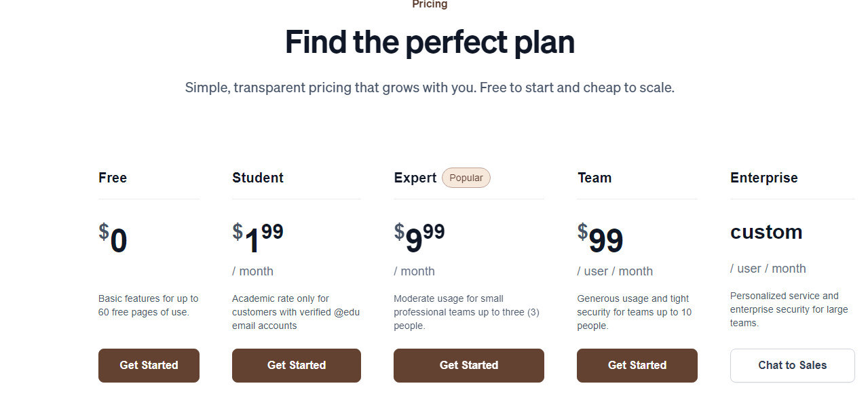Click the $1.99 Student price

(x=258, y=239)
